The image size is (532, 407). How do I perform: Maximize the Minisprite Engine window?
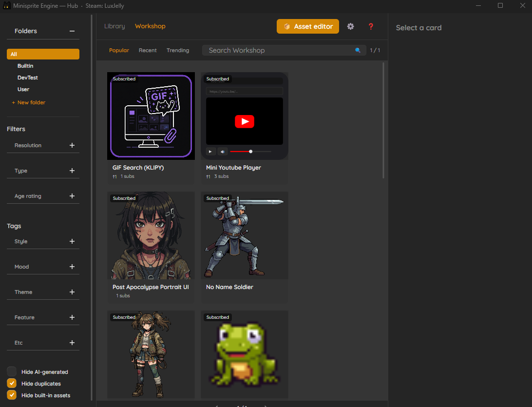coord(500,5)
